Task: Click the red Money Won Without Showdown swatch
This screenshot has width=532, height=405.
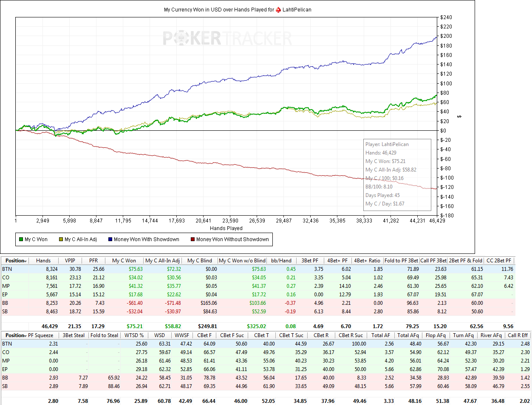Action: coord(192,239)
